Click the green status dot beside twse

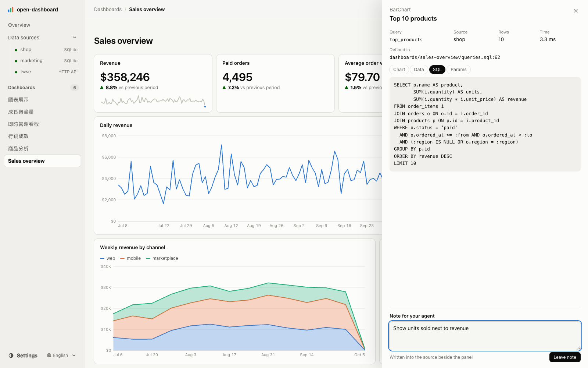pos(16,72)
